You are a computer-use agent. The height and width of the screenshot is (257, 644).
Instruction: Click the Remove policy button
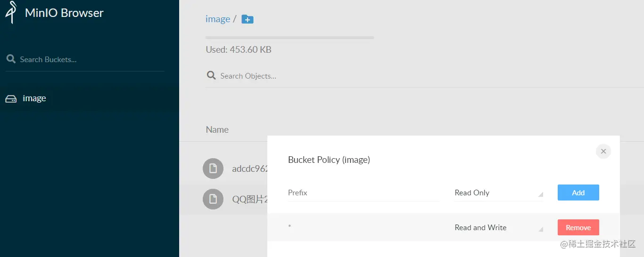578,227
